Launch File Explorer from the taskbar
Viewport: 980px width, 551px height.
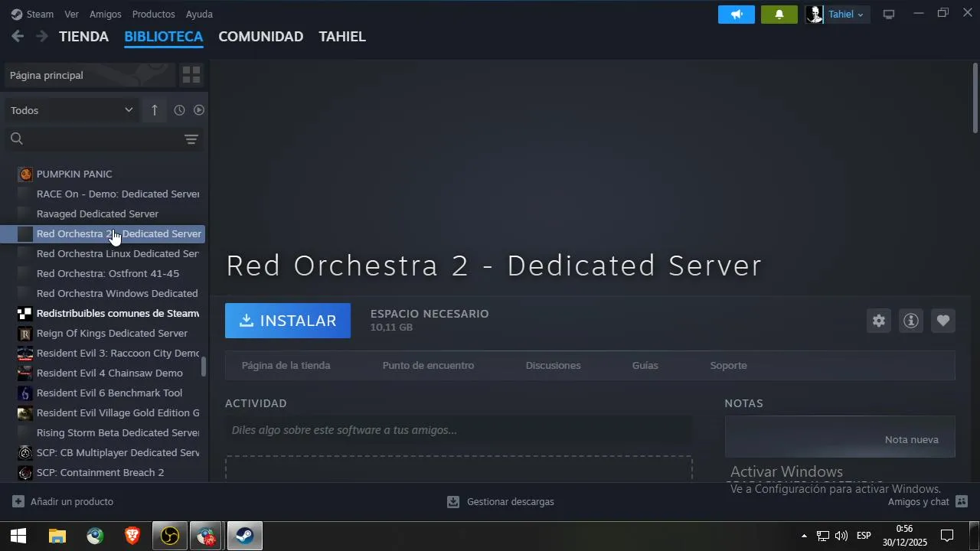click(x=57, y=536)
